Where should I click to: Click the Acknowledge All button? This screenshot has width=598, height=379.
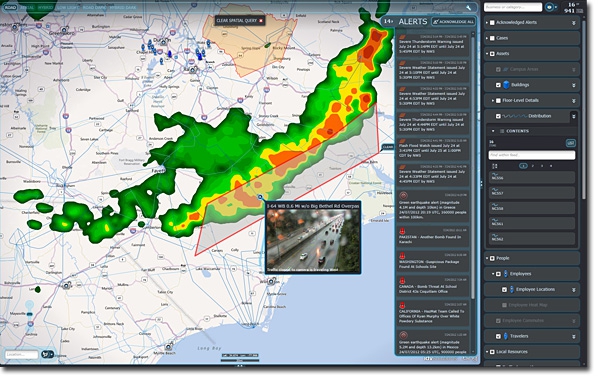coord(453,22)
